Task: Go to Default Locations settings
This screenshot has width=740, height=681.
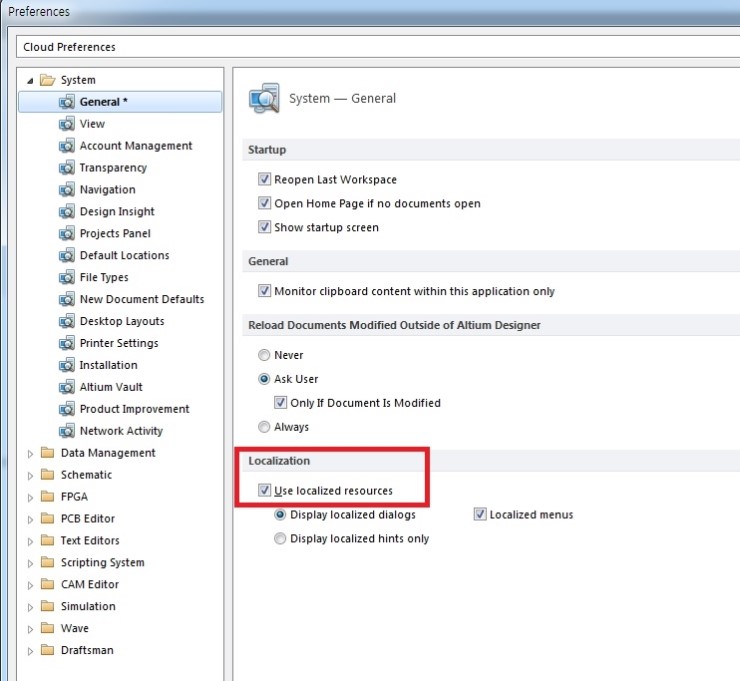Action: [125, 255]
